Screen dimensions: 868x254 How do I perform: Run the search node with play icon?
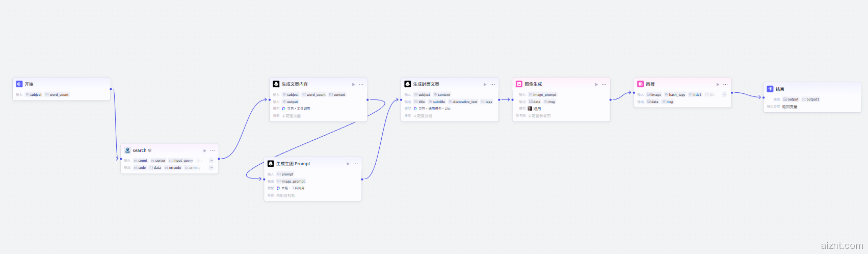pyautogui.click(x=205, y=150)
